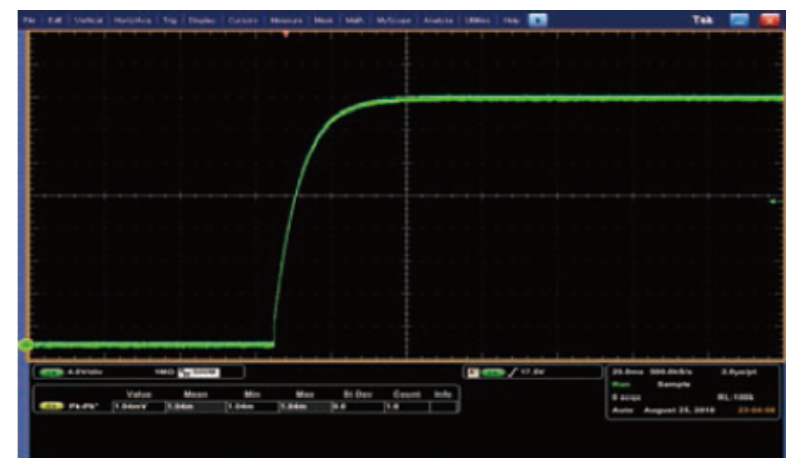Open the Cursors menu
This screenshot has height=473, width=803.
click(243, 20)
